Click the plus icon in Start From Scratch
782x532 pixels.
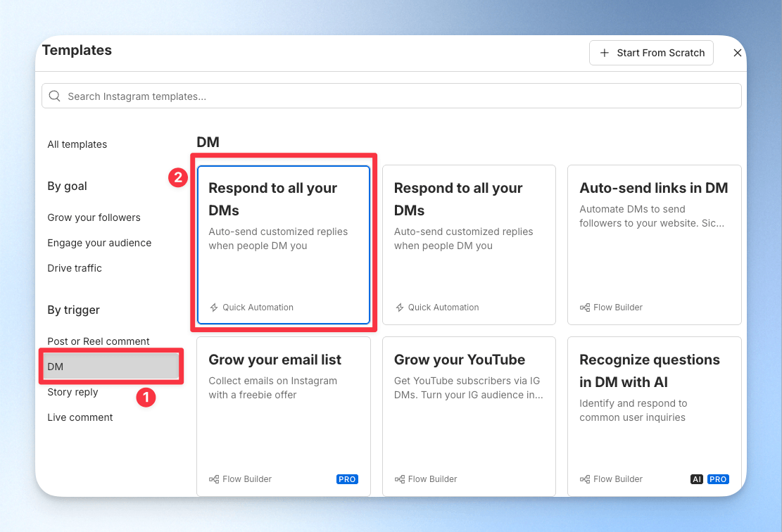(x=605, y=53)
